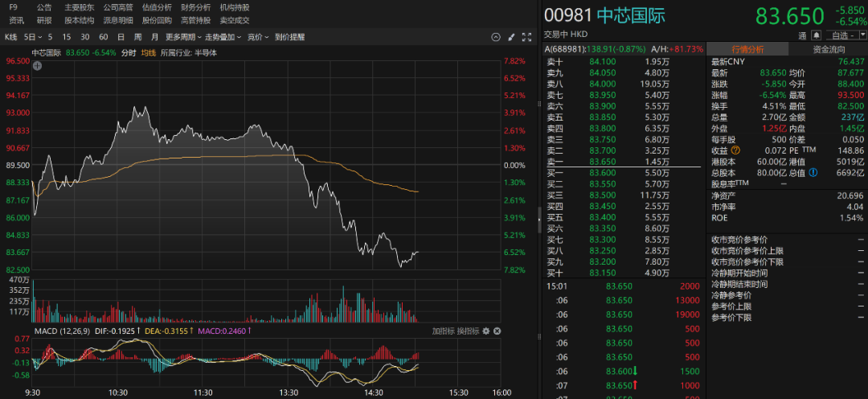
Task: Click 换指标 change indicator link
Action: point(468,331)
